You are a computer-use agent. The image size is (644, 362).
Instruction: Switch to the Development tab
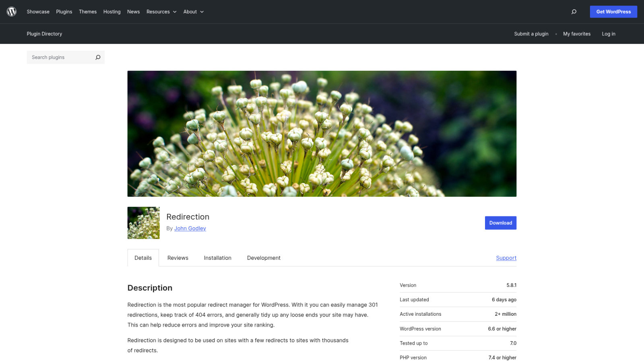pos(264,258)
